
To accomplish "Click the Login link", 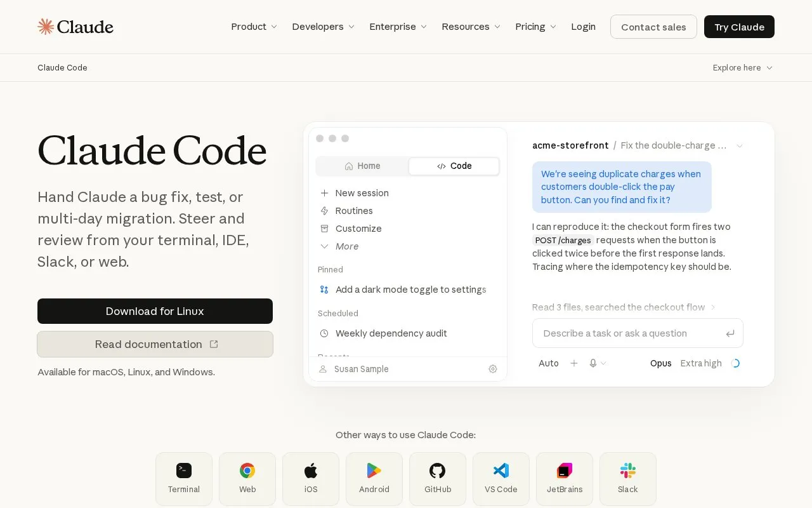I will [583, 27].
